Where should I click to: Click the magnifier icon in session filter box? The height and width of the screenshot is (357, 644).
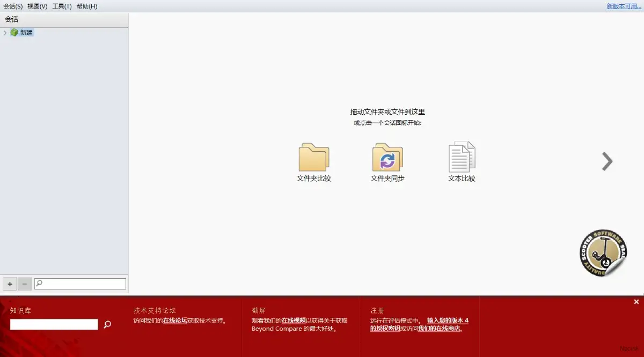(x=38, y=284)
